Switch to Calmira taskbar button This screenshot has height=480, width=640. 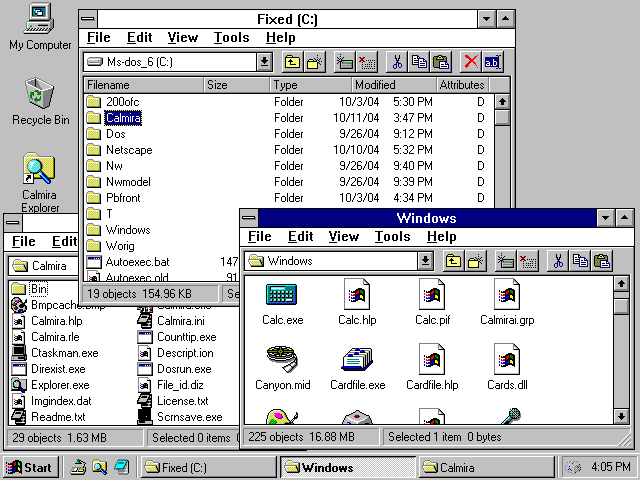click(487, 467)
